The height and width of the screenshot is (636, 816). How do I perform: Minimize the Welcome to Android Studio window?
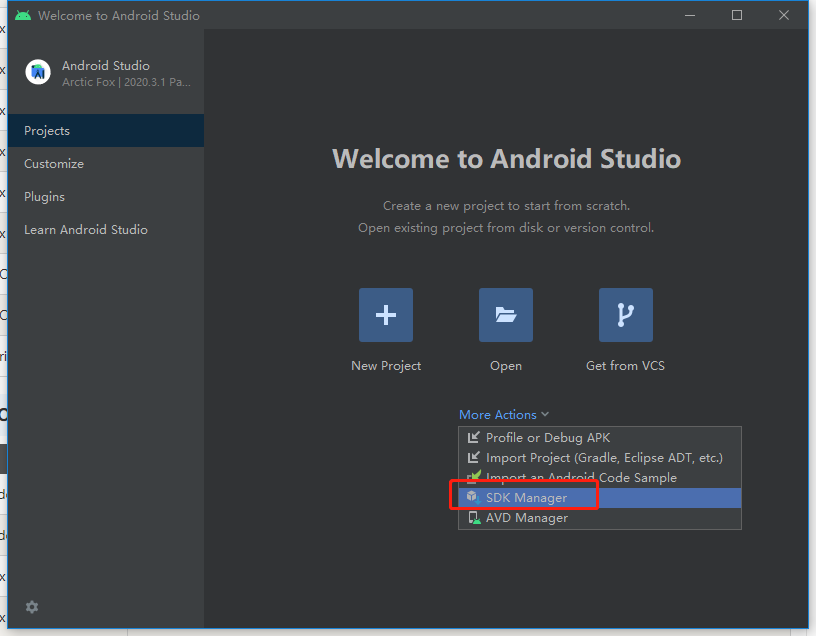tap(690, 16)
